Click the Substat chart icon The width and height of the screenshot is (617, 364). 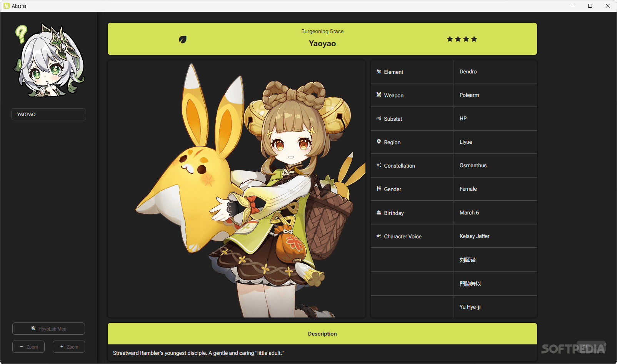point(379,118)
